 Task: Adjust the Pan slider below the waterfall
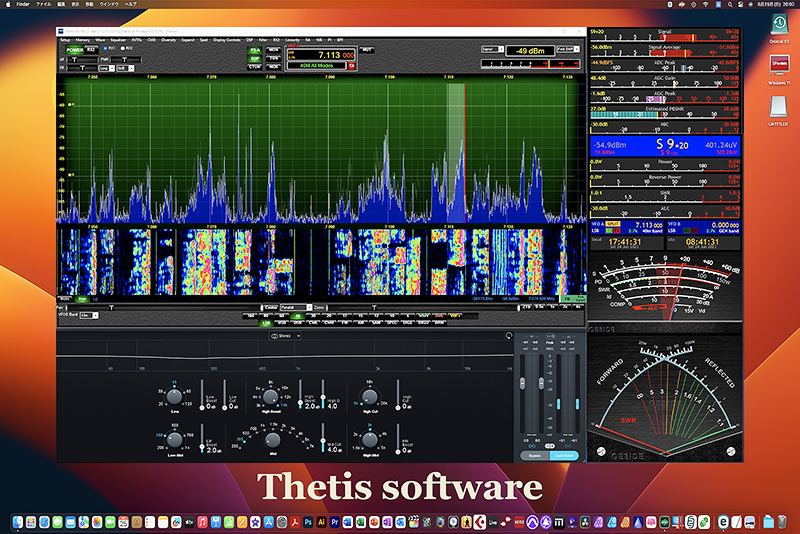[x=162, y=308]
